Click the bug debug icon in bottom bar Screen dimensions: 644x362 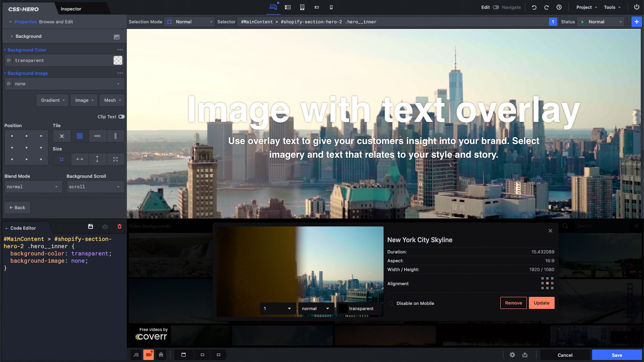pyautogui.click(x=161, y=355)
